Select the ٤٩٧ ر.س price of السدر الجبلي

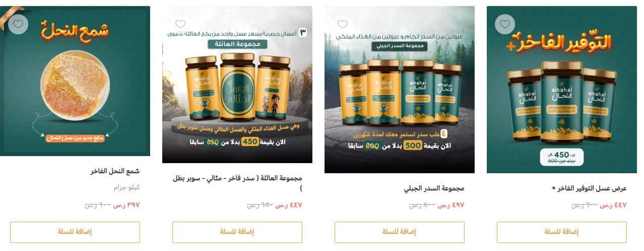pos(451,205)
